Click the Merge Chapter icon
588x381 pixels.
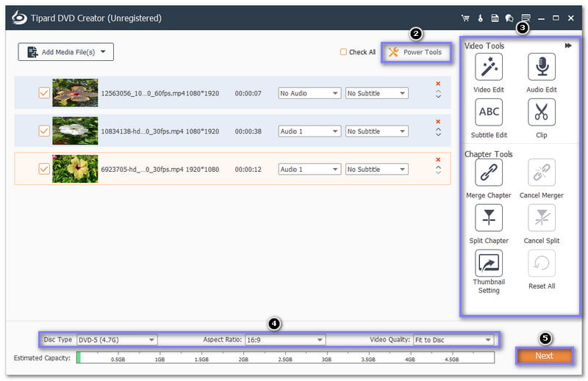click(x=488, y=173)
